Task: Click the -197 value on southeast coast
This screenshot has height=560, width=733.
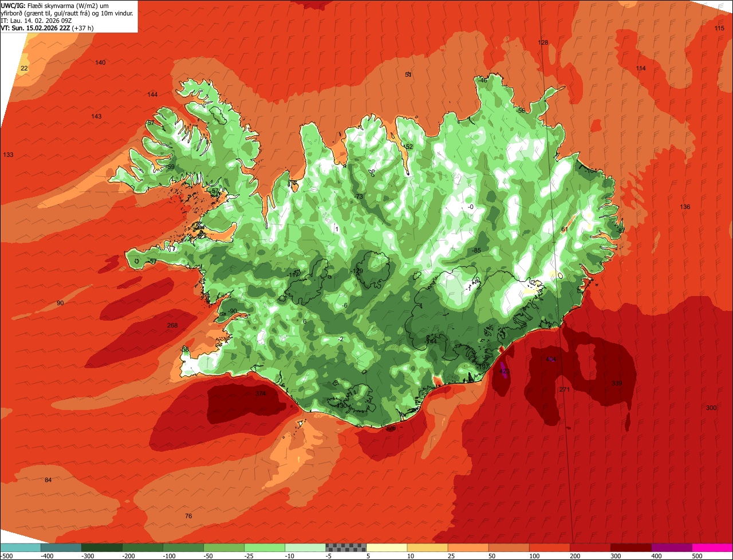Action: (x=482, y=366)
